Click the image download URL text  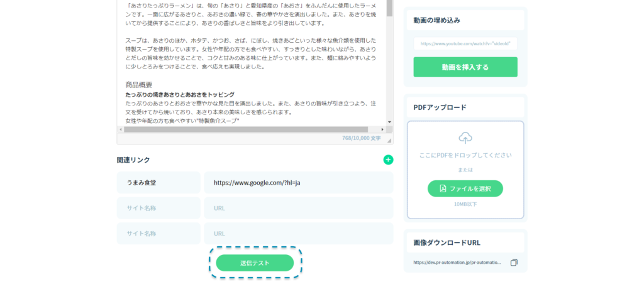point(458,263)
